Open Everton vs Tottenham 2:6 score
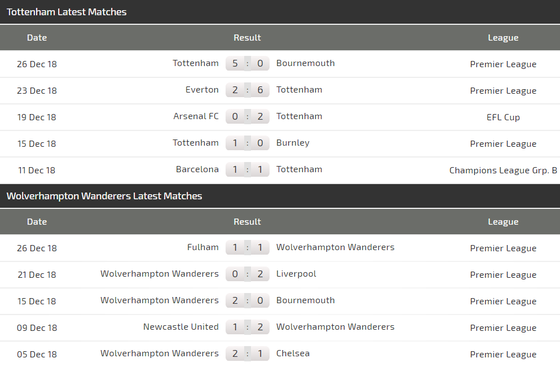The height and width of the screenshot is (367, 560). (247, 90)
